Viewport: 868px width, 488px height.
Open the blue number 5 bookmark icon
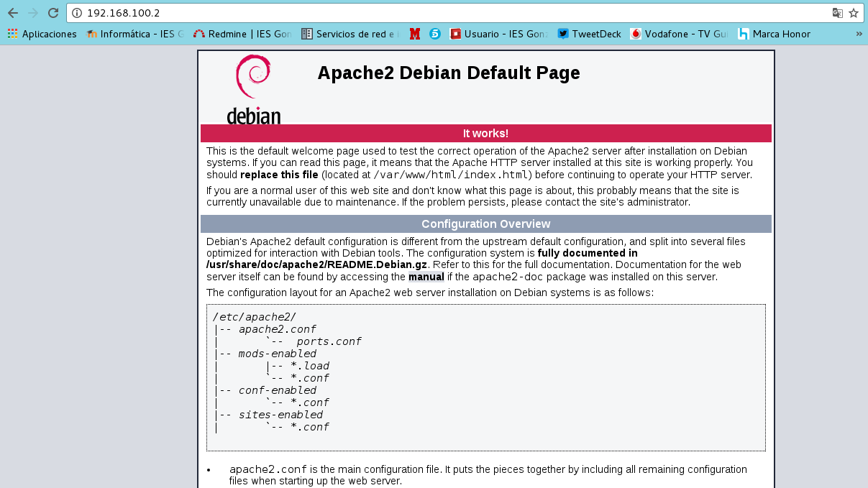pyautogui.click(x=435, y=34)
